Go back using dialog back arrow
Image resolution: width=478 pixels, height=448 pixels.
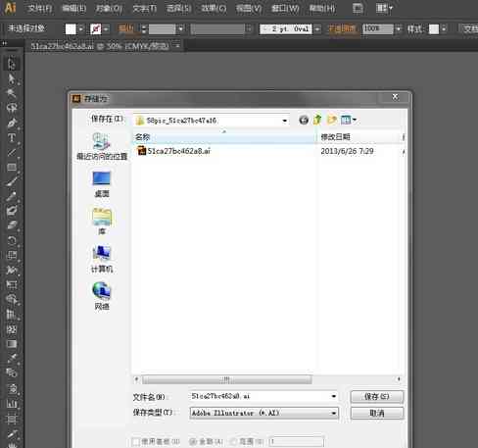(304, 121)
